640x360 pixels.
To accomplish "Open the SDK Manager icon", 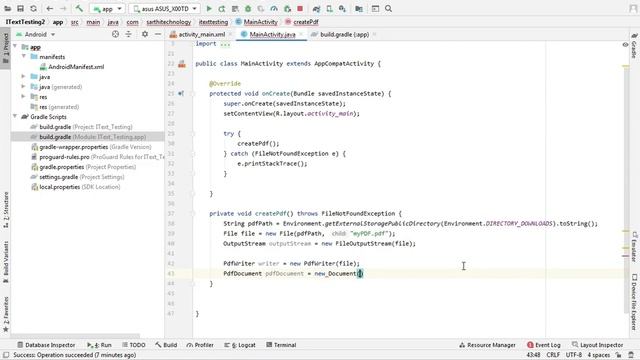I will pos(342,9).
